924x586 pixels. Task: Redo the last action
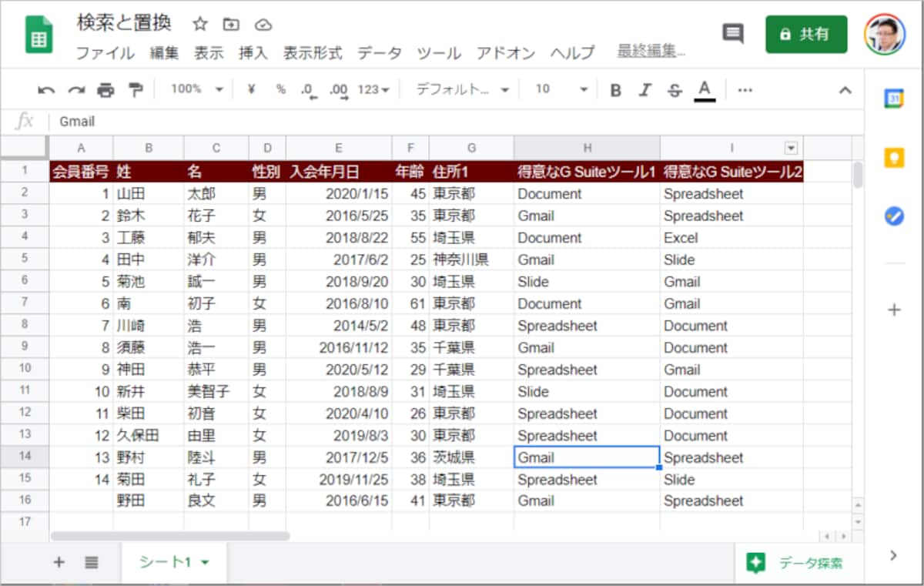point(75,90)
